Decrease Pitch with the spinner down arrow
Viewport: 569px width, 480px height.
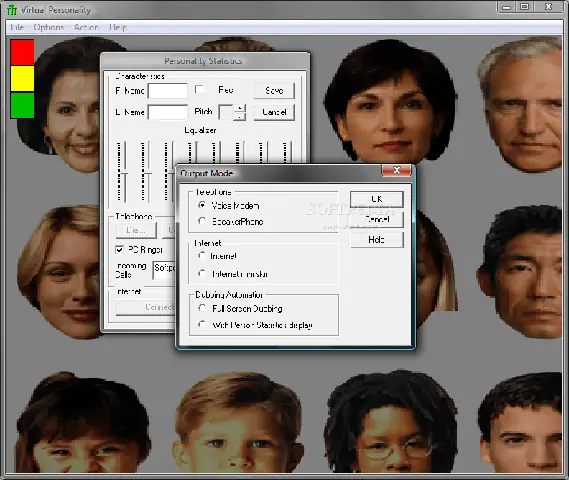240,116
